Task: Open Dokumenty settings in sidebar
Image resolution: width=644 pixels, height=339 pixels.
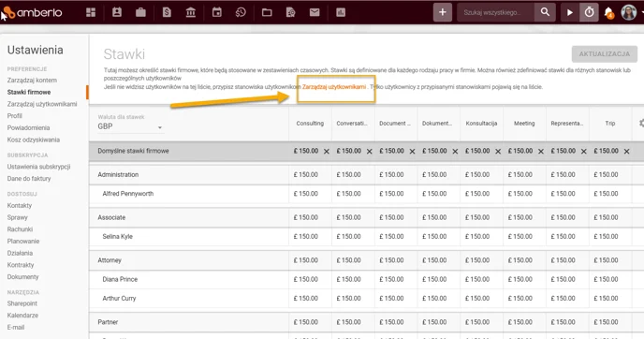Action: (x=22, y=277)
